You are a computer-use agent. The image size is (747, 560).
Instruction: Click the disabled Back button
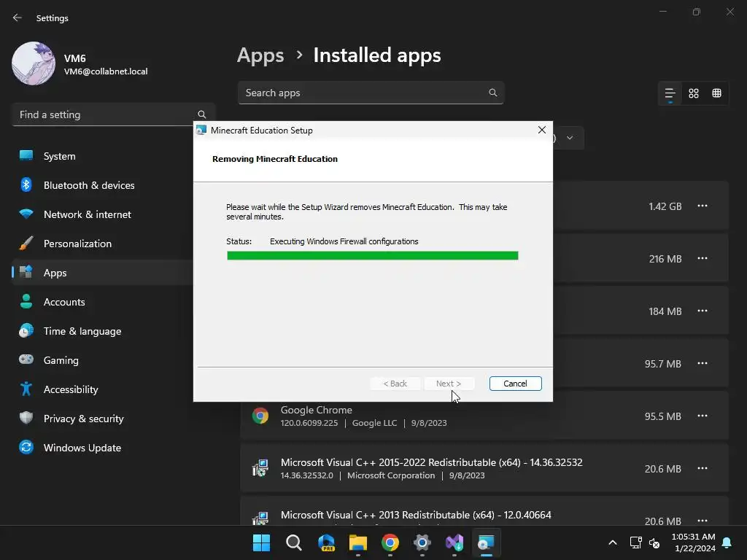click(x=395, y=384)
